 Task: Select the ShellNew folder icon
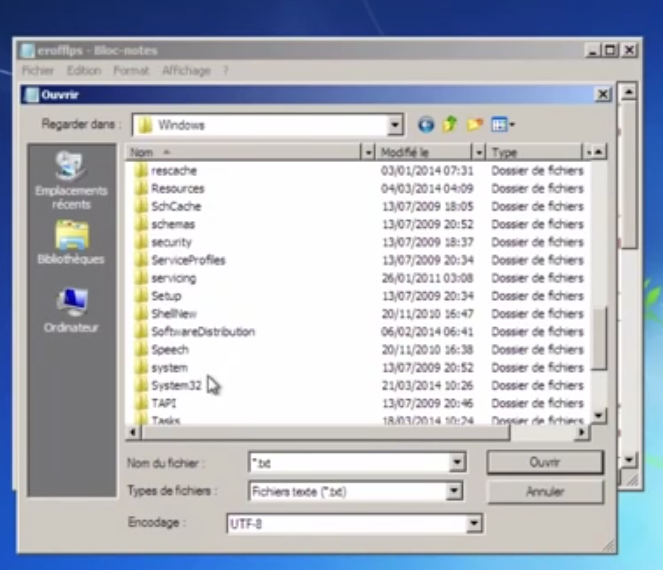click(x=141, y=313)
